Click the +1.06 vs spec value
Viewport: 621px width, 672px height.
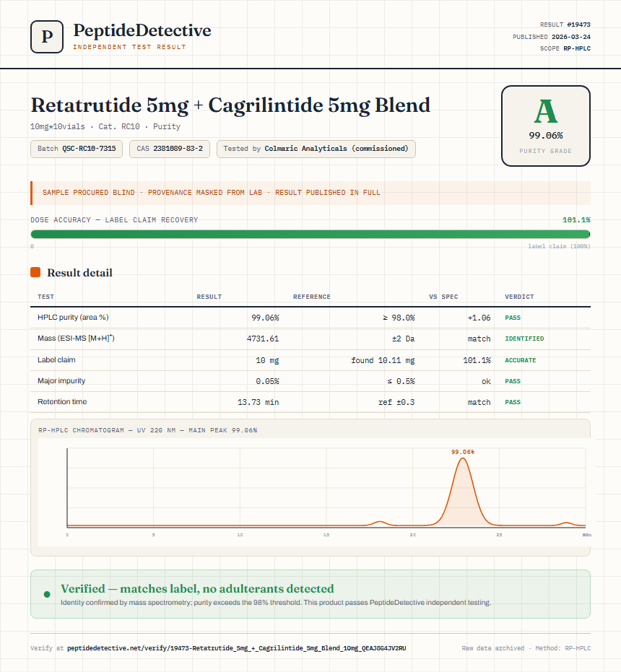[479, 318]
